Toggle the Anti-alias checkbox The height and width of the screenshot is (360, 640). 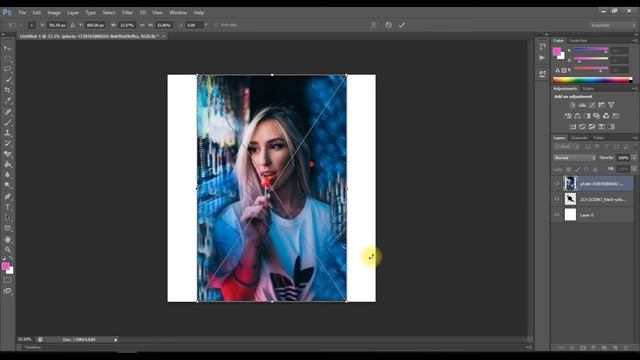pyautogui.click(x=216, y=25)
